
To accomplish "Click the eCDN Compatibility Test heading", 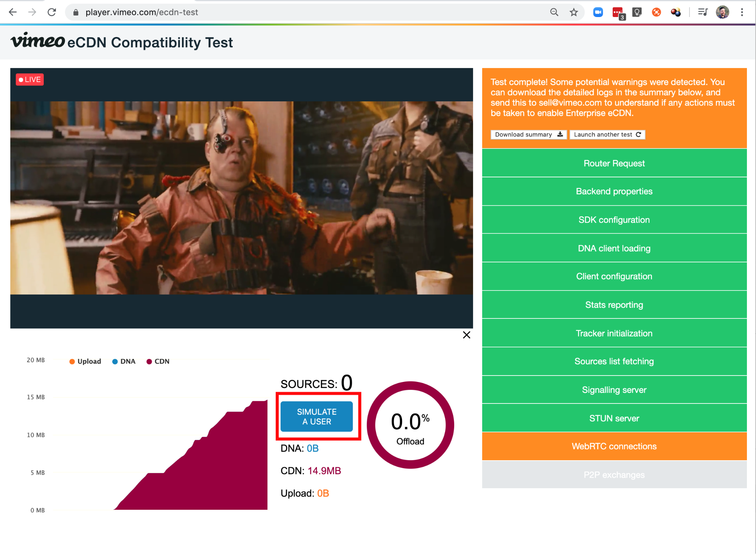I will 150,42.
